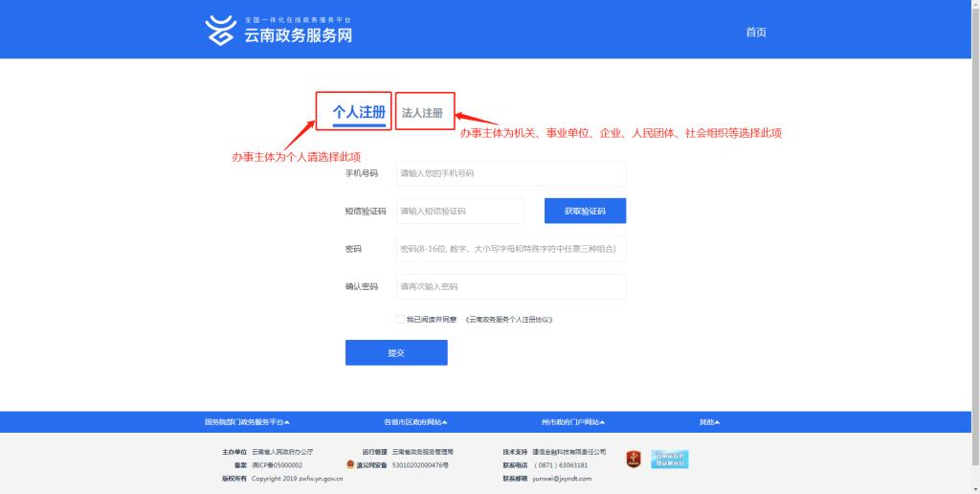980x494 pixels.
Task: Expand the 各省市区政府网站 footer list
Action: (415, 422)
